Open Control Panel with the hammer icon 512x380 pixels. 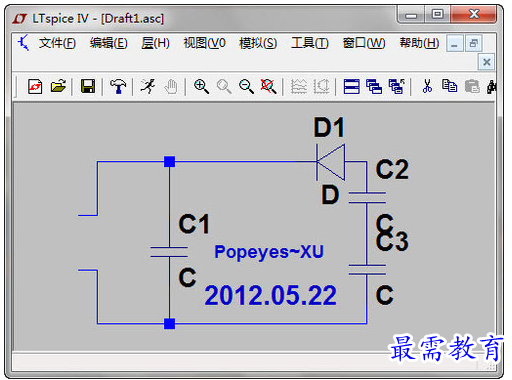118,87
